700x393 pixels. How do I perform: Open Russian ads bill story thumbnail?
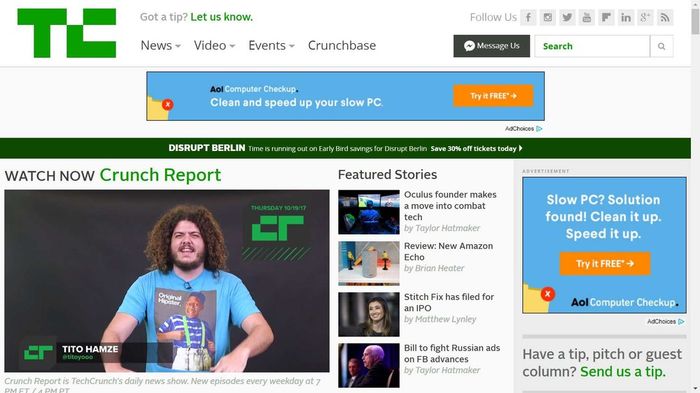[x=369, y=365]
